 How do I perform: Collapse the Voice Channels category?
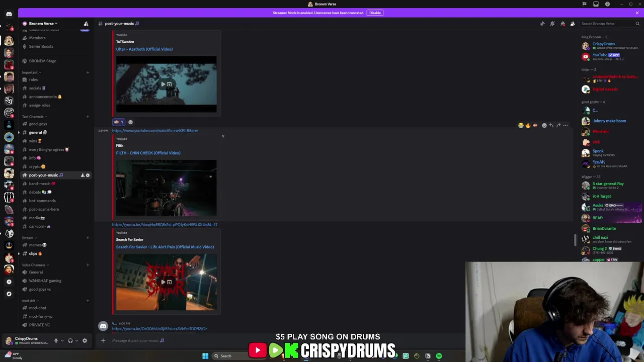[34, 265]
